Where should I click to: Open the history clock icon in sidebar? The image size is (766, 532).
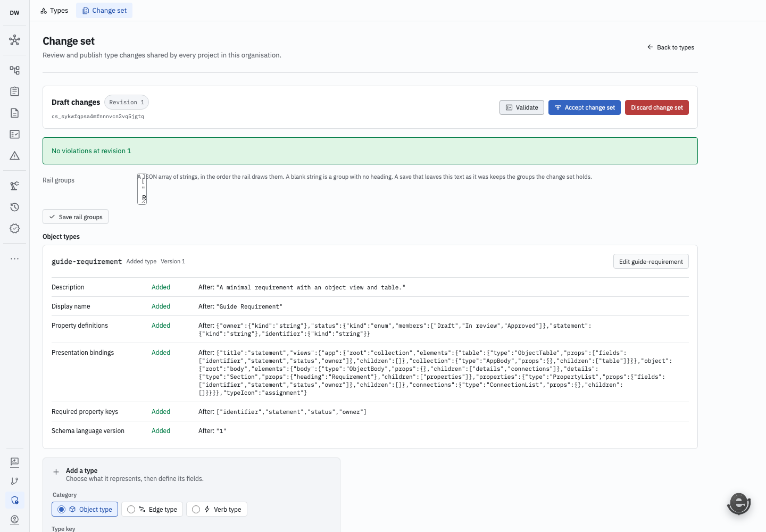tap(14, 207)
